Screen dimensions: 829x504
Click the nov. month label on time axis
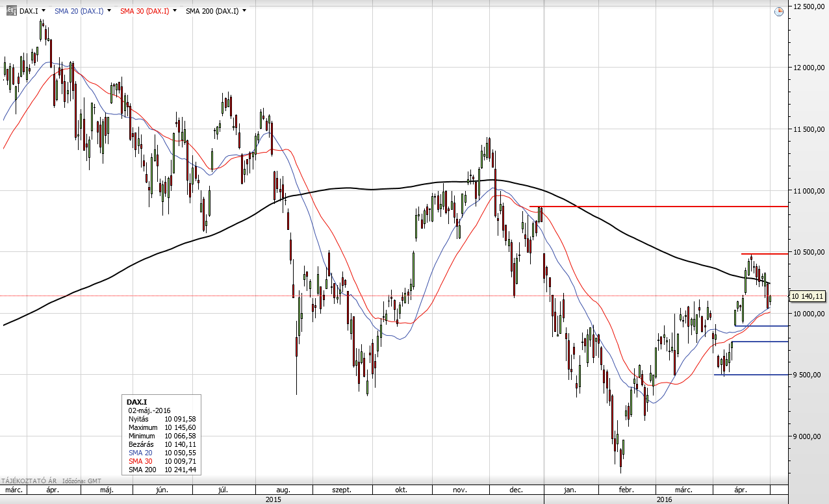click(461, 490)
